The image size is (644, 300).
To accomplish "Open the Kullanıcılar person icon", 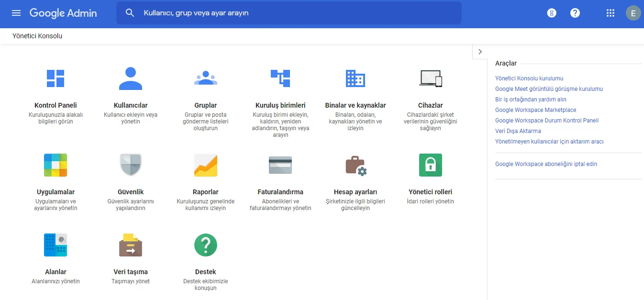I will point(131,78).
